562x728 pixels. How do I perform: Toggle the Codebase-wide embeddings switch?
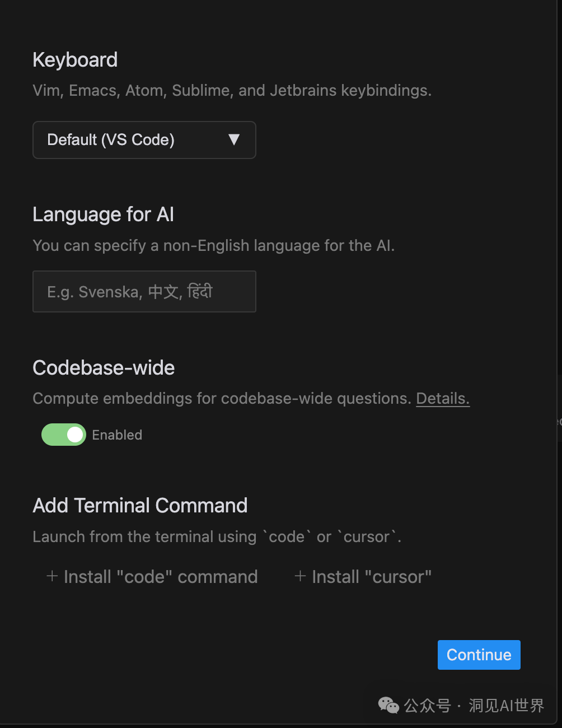(x=64, y=435)
